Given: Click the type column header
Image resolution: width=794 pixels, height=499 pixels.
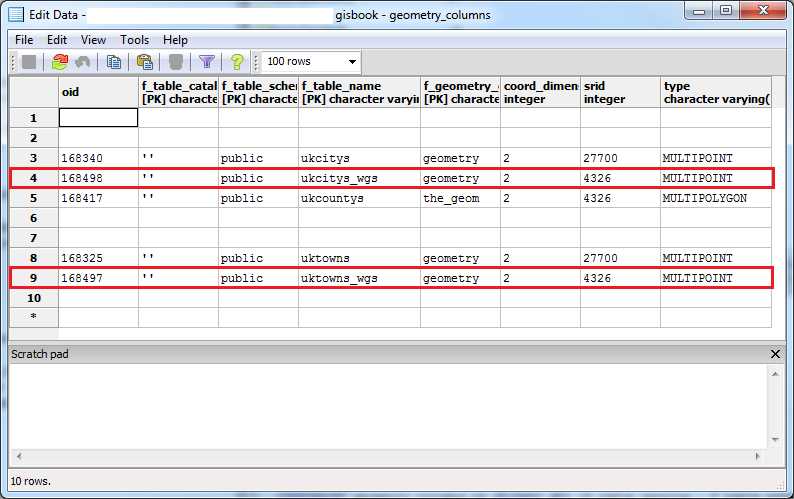Looking at the screenshot, I should pos(716,92).
